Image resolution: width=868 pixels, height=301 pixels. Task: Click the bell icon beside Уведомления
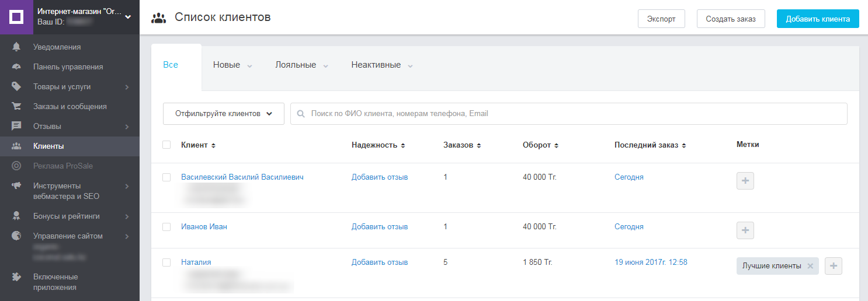(x=16, y=47)
